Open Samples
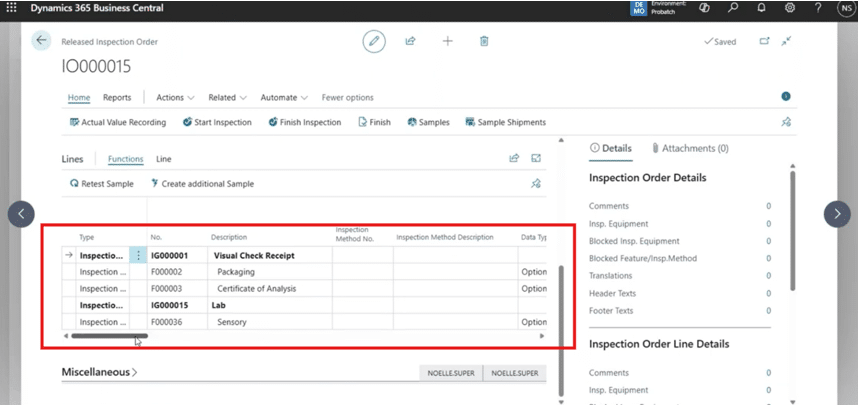 (428, 122)
